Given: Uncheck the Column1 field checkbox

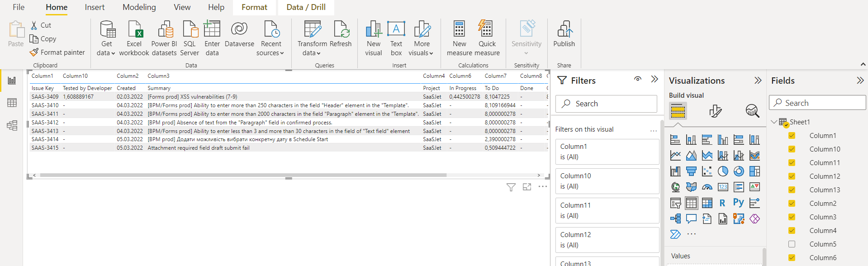Looking at the screenshot, I should [792, 136].
